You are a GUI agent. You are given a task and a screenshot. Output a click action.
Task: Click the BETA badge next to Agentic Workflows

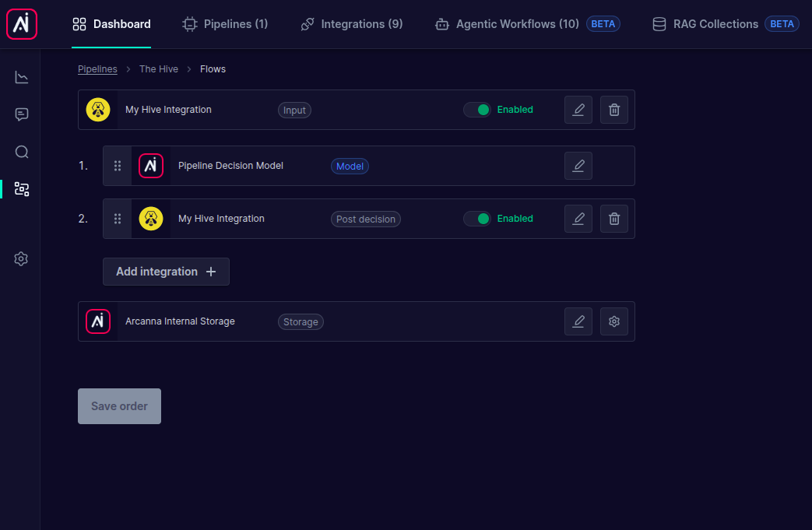pyautogui.click(x=603, y=24)
